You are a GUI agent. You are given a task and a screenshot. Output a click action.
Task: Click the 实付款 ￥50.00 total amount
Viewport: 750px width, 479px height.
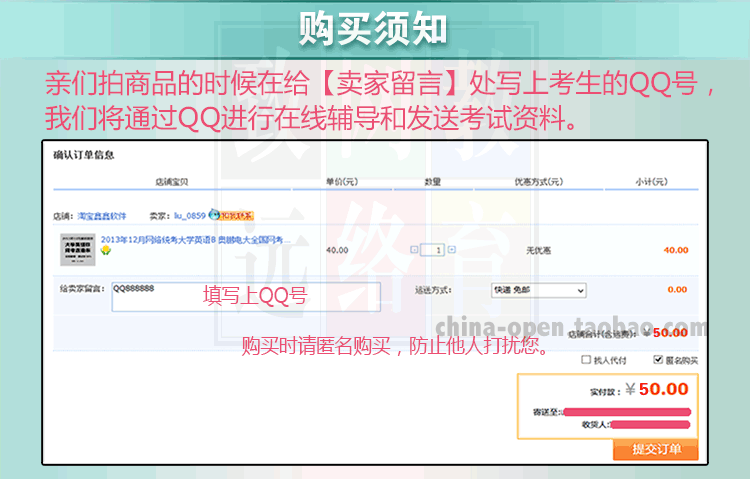tap(657, 389)
